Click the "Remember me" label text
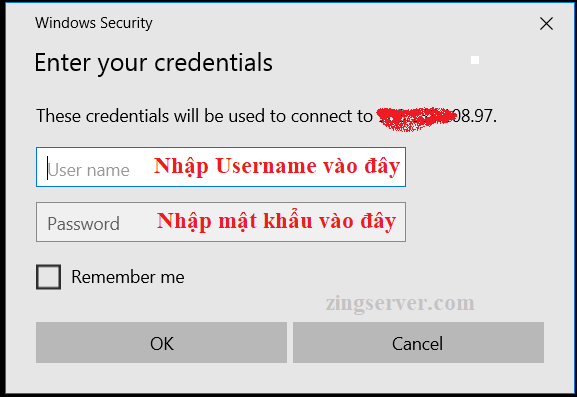 [x=128, y=277]
